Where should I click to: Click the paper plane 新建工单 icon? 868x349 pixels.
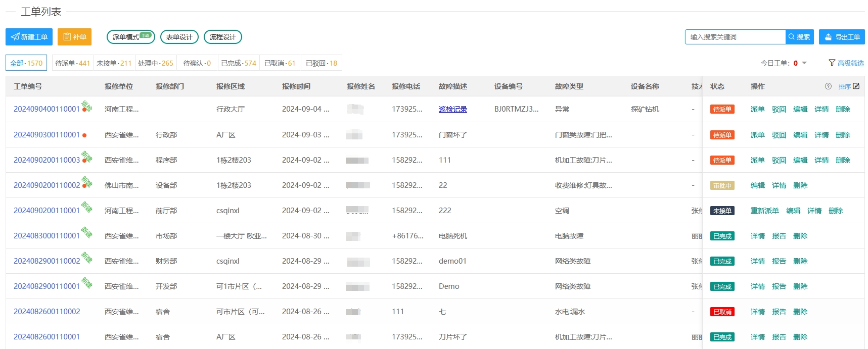coord(15,37)
